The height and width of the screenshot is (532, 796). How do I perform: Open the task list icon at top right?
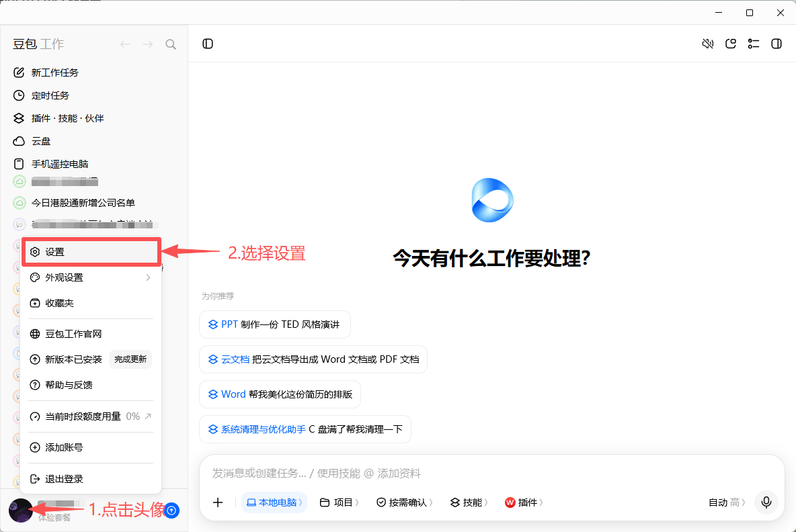point(754,44)
